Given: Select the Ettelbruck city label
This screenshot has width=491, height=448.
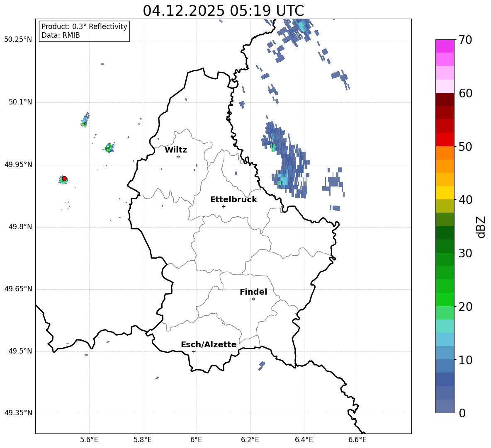Looking at the screenshot, I should tap(233, 199).
